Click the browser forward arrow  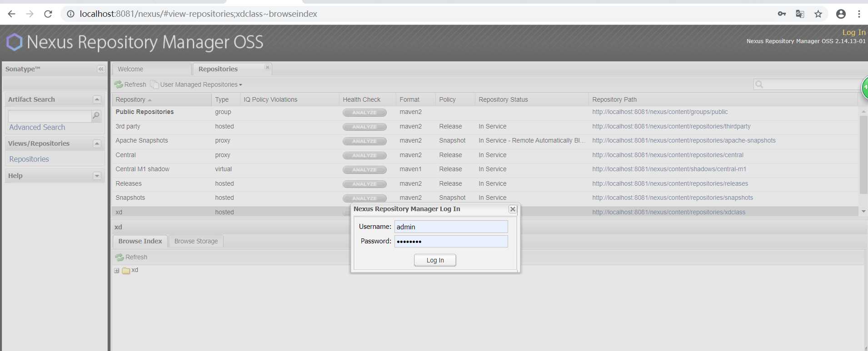click(x=30, y=14)
